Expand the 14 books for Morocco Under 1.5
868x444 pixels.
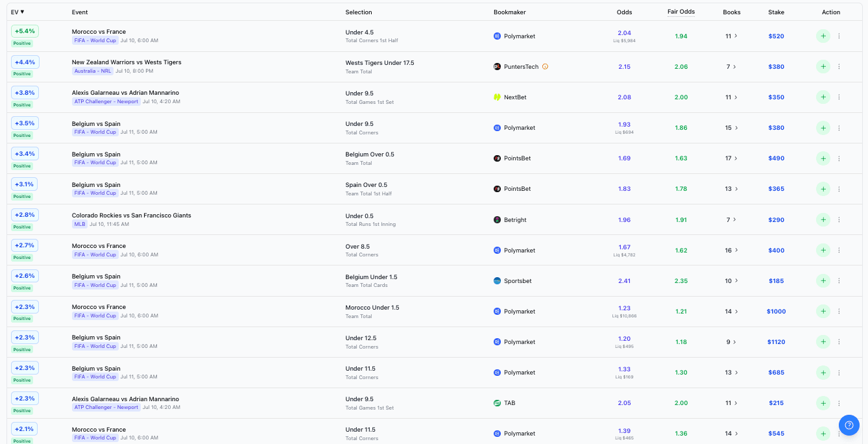(x=732, y=312)
